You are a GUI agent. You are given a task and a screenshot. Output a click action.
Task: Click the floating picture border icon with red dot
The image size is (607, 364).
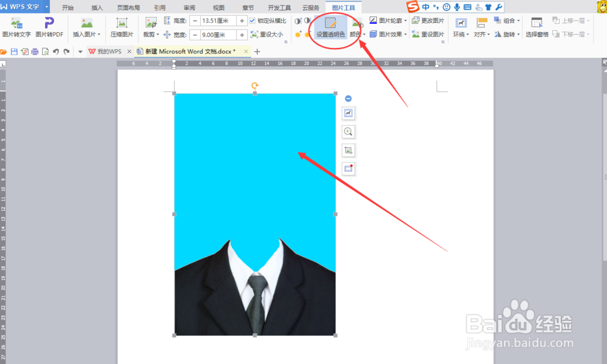point(348,169)
